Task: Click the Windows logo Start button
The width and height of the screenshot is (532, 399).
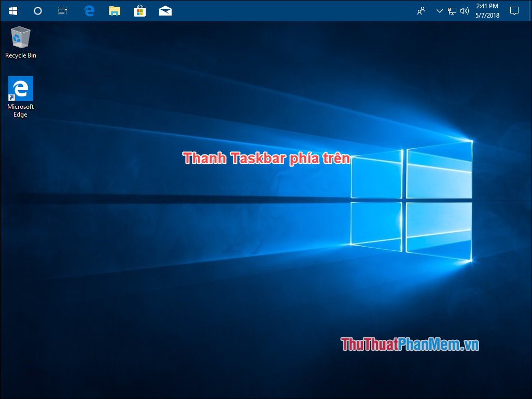Action: click(x=12, y=10)
